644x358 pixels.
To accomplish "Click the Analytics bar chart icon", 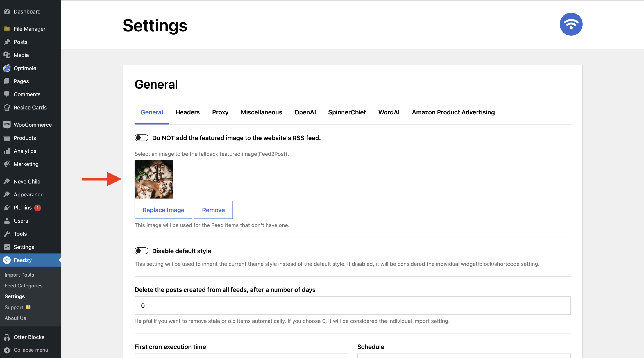I will 7,151.
